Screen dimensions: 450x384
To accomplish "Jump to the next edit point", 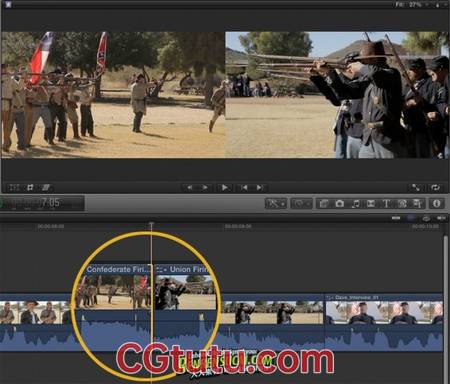I will [260, 188].
